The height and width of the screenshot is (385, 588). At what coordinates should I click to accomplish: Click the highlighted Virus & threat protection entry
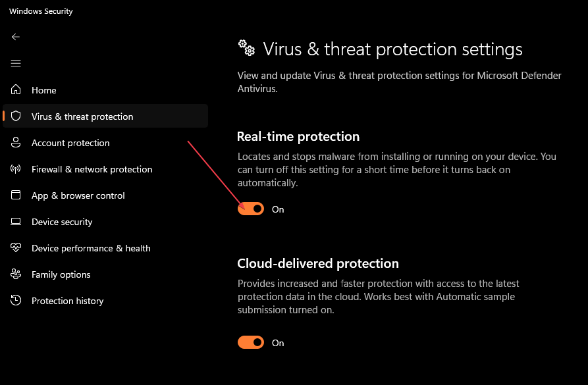coord(82,116)
